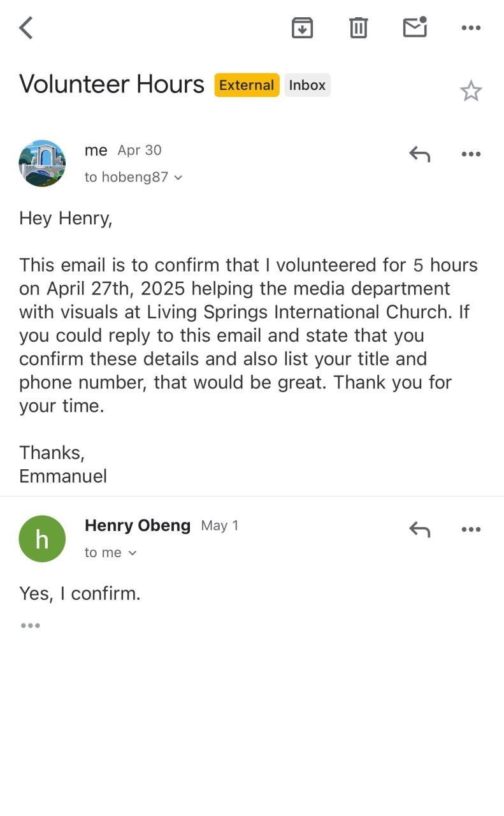The width and height of the screenshot is (504, 816).
Task: Star the Volunteer Hours conversation
Action: pyautogui.click(x=471, y=91)
